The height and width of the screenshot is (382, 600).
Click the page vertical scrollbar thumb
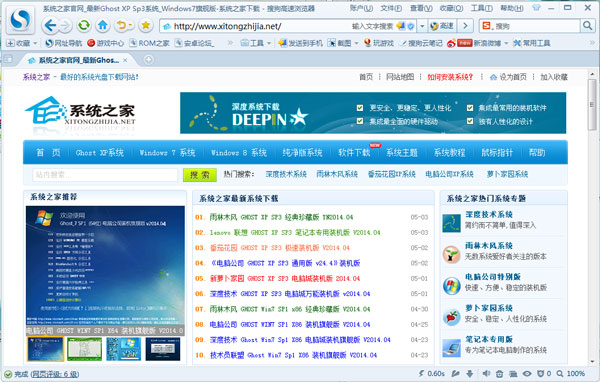[x=592, y=104]
